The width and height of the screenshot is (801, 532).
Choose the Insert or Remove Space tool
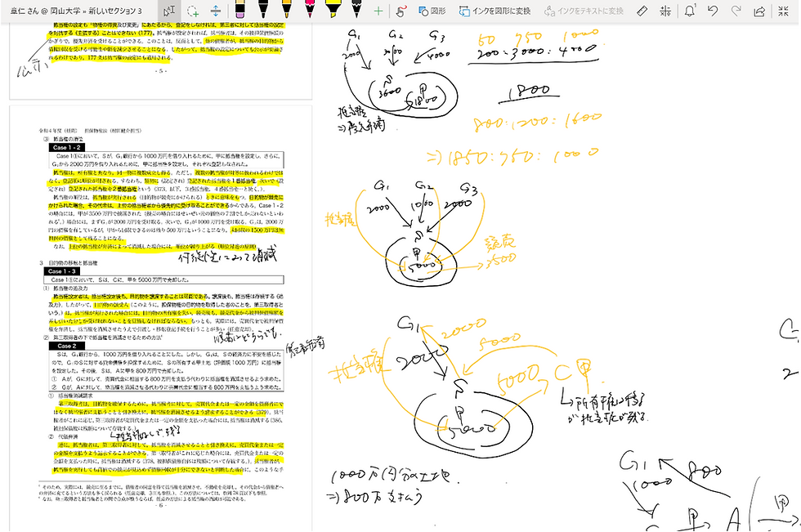click(216, 11)
